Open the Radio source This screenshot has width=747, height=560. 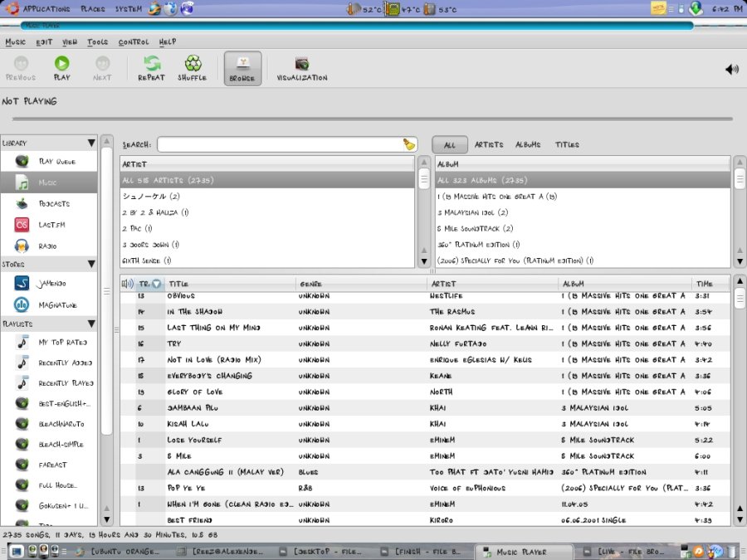click(x=49, y=246)
